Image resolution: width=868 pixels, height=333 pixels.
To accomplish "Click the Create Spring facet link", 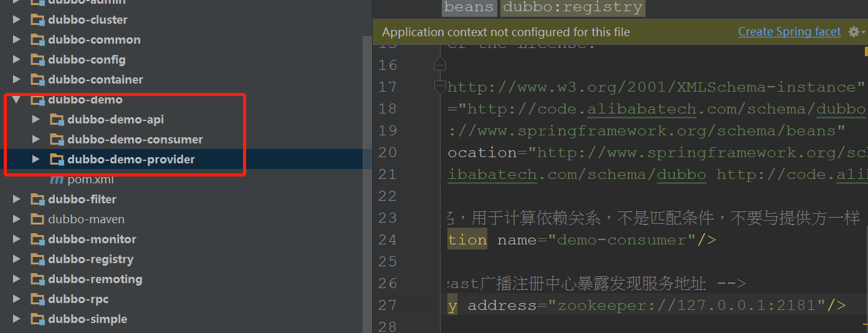I will (x=789, y=32).
